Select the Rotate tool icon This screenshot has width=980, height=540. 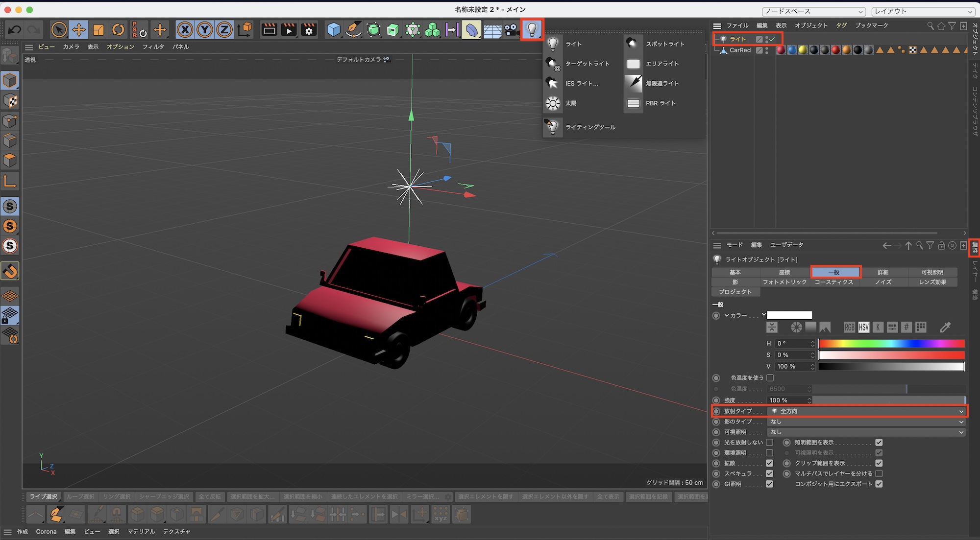118,30
